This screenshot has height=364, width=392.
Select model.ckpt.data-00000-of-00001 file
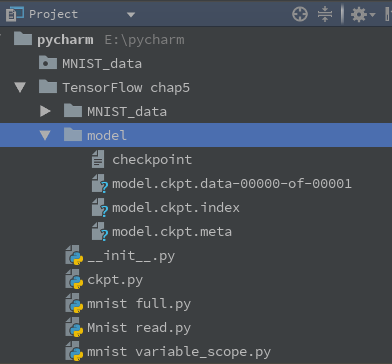click(232, 184)
